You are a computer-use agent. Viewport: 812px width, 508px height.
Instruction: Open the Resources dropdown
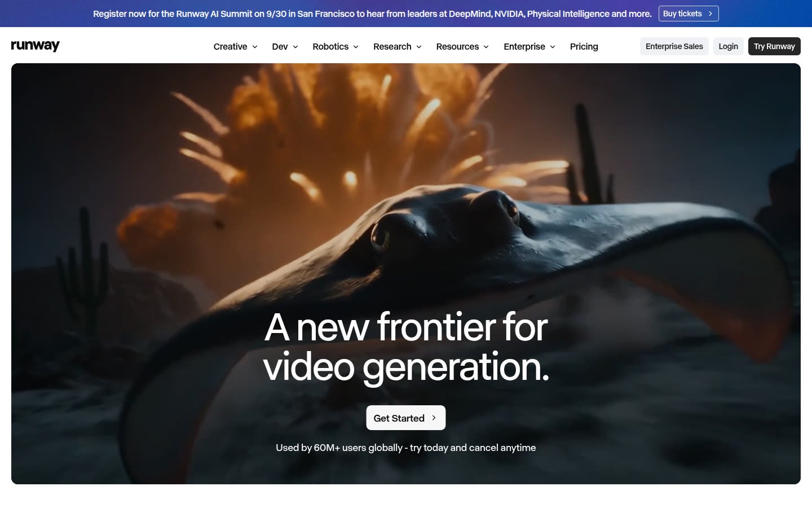(x=462, y=46)
